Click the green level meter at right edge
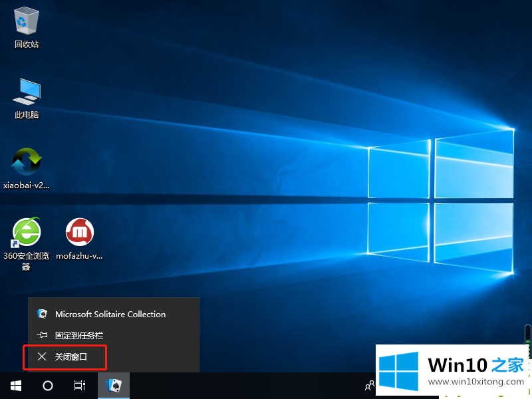Screen dimensions: 532x399 point(528,340)
